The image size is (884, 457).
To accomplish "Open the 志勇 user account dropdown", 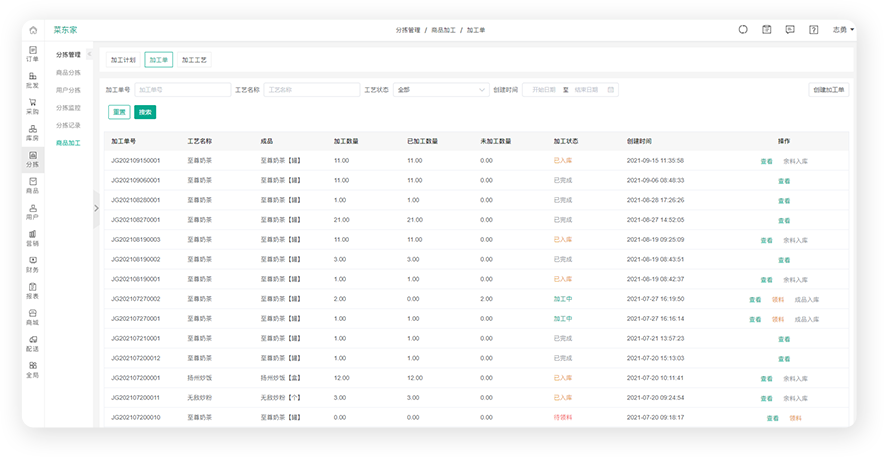I will point(843,30).
